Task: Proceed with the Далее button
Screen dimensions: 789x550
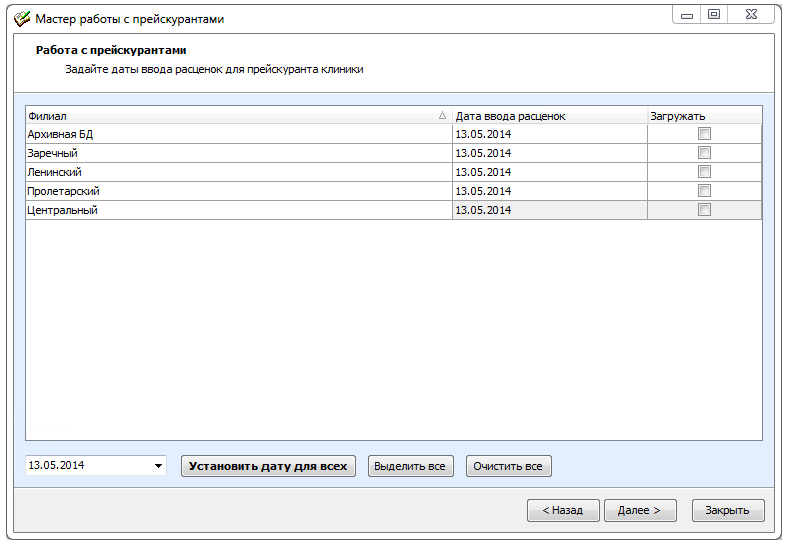Action: 639,510
